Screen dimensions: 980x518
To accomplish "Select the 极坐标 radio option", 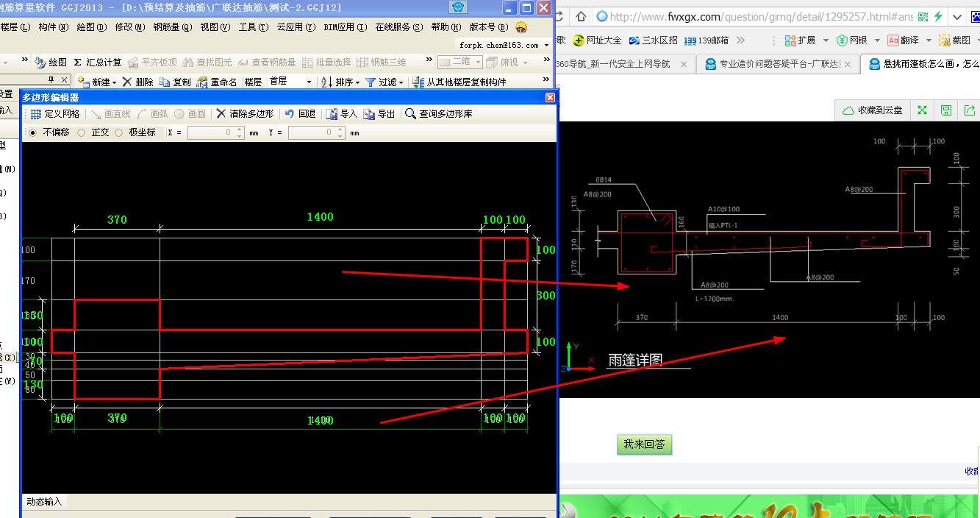I will 119,132.
